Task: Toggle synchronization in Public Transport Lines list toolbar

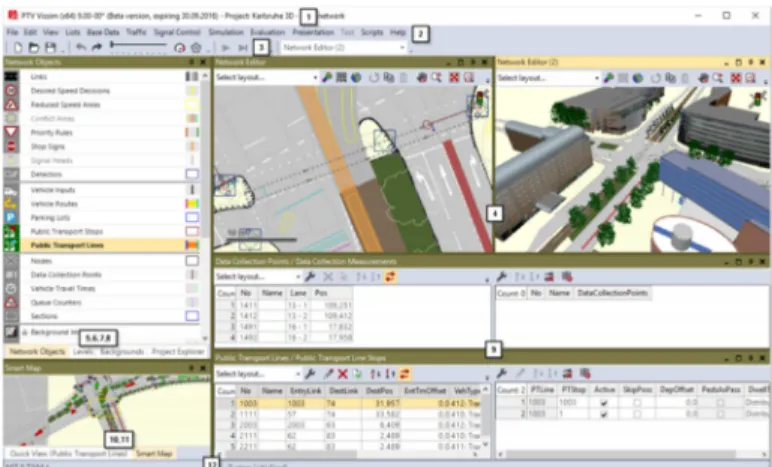Action: 404,374
